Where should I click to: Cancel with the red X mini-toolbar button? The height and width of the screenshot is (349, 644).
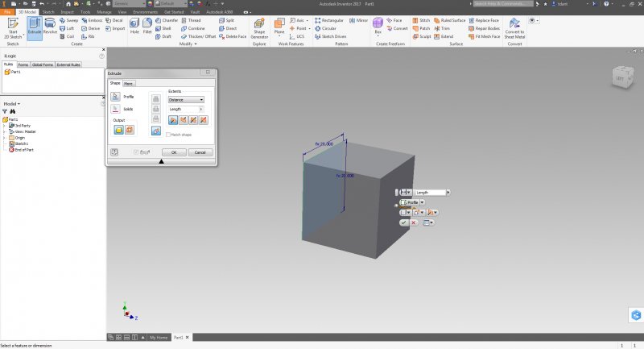[x=414, y=222]
